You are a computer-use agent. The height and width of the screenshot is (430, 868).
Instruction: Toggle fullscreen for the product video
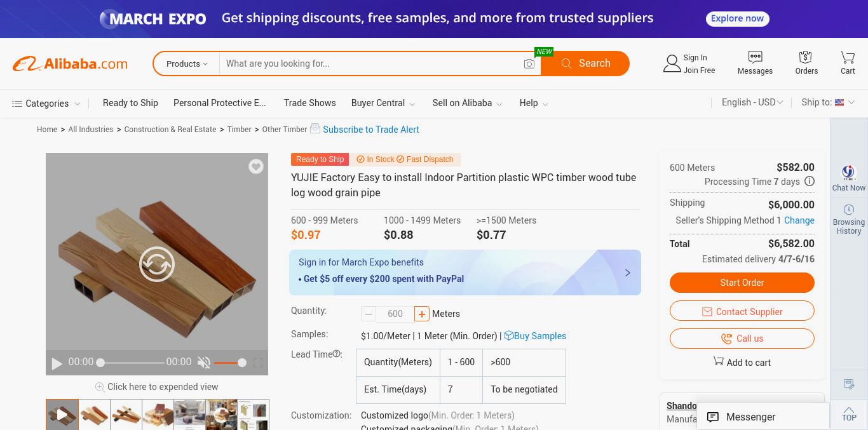(258, 363)
